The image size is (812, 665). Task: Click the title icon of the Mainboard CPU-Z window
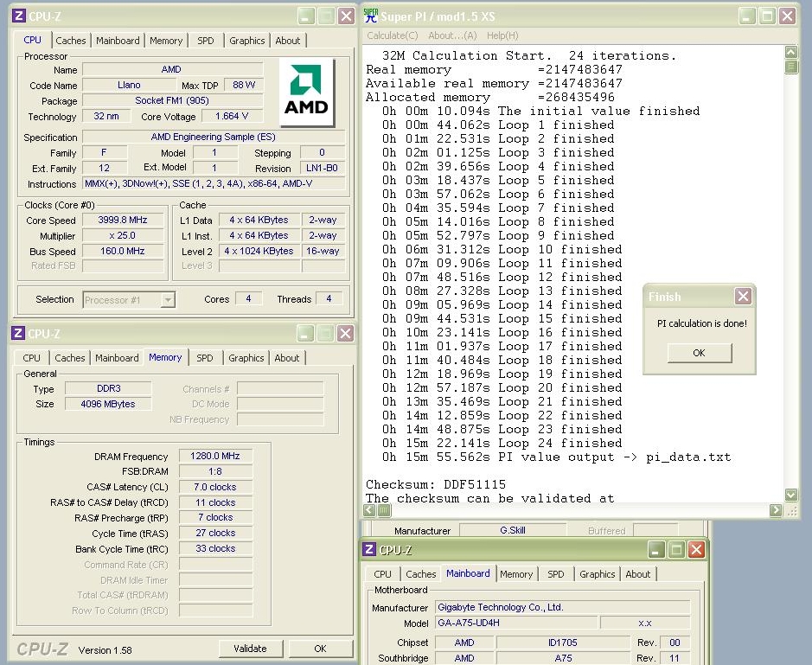pos(368,549)
